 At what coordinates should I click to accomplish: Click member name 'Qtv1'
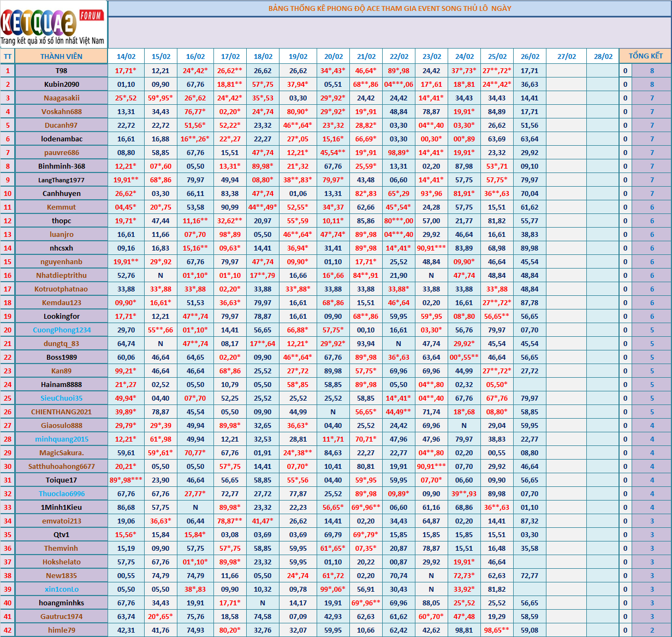pos(61,534)
